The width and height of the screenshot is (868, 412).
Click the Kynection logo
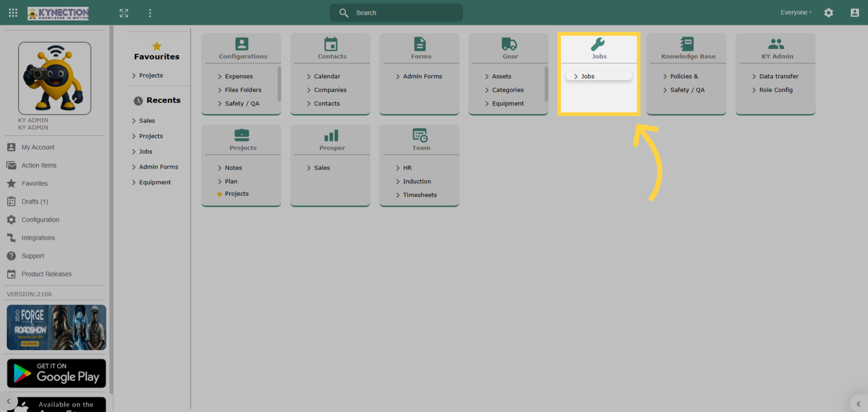pos(58,13)
